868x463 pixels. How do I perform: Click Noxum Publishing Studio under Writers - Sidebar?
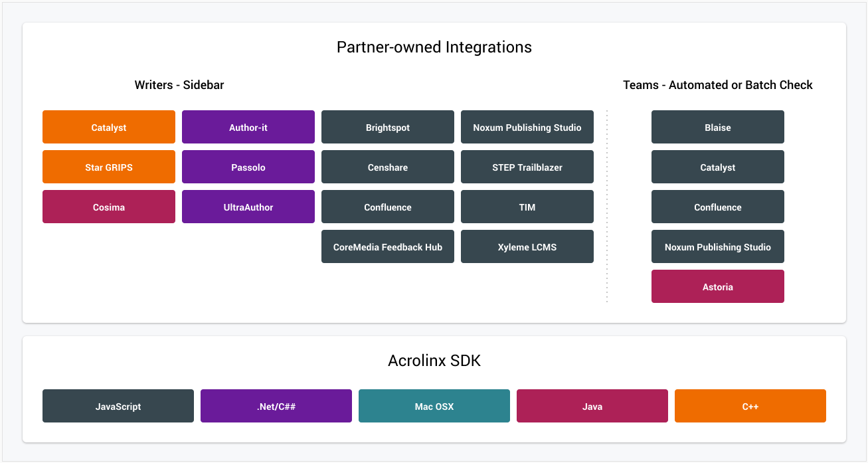point(527,127)
